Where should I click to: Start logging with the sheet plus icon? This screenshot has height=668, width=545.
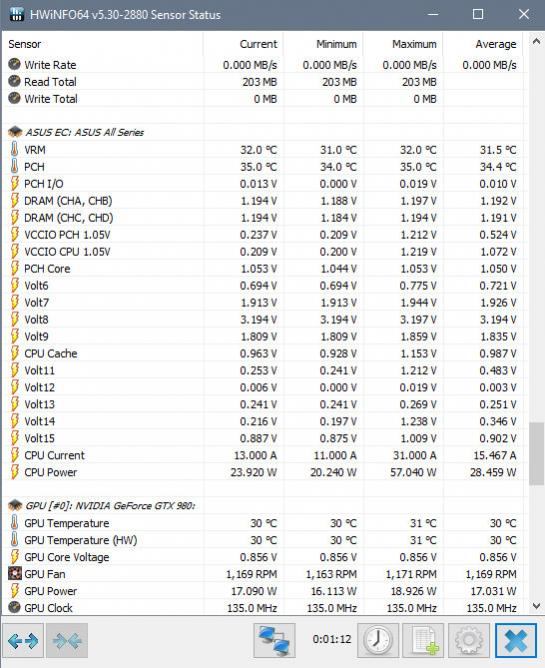424,640
